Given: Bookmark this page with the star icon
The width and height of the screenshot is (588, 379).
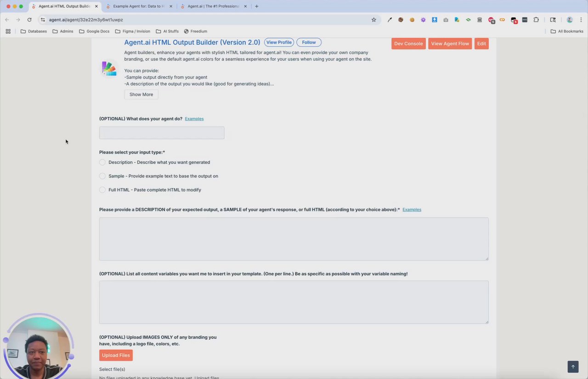Looking at the screenshot, I should pyautogui.click(x=374, y=20).
